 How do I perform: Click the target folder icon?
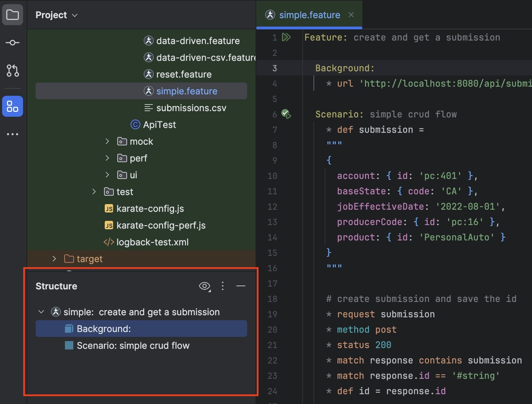click(x=69, y=259)
